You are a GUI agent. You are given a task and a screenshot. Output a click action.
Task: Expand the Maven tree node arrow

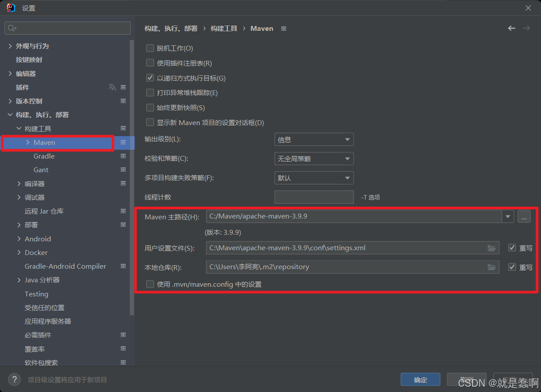tap(28, 142)
